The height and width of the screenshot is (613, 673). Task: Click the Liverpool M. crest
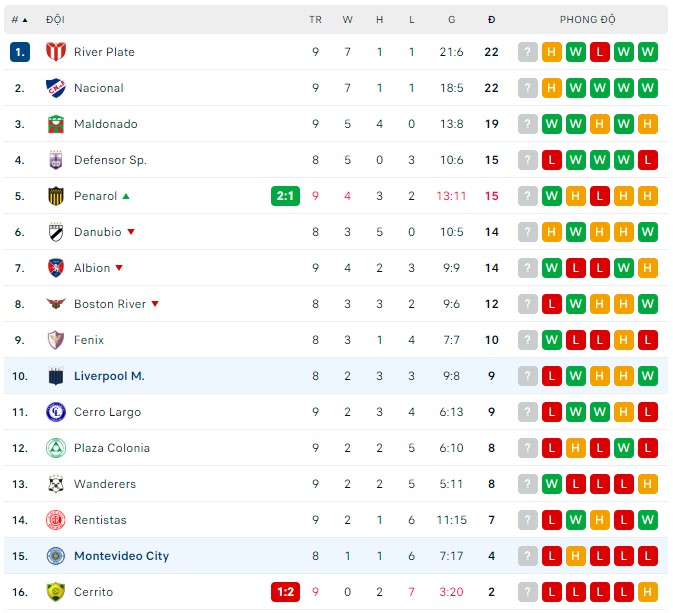(56, 376)
